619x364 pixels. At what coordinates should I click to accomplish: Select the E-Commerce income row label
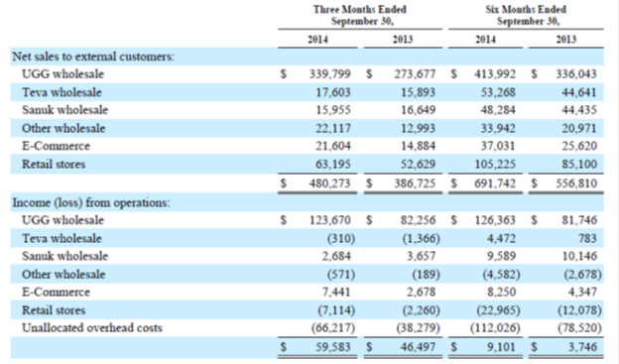click(56, 292)
